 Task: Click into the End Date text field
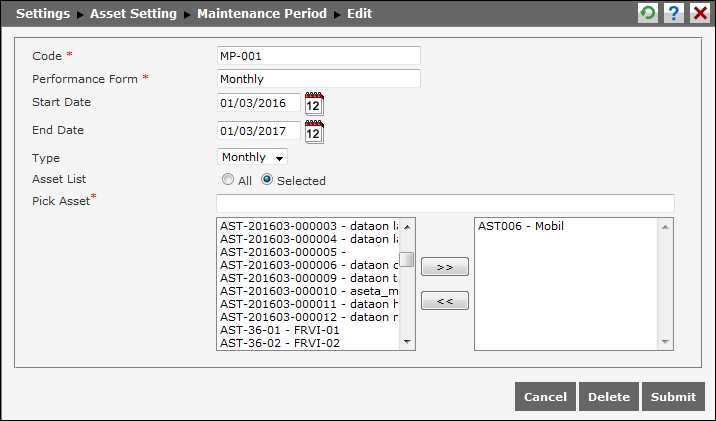[x=259, y=131]
